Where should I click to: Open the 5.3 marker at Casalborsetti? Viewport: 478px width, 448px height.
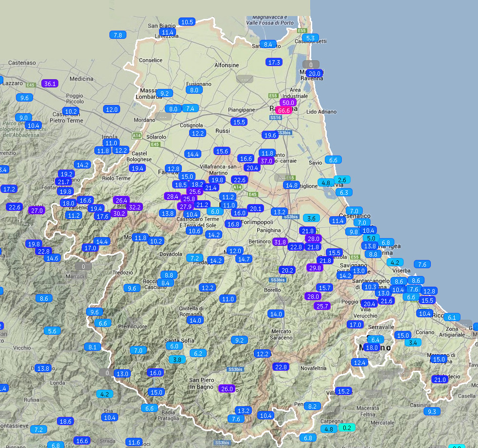click(310, 38)
